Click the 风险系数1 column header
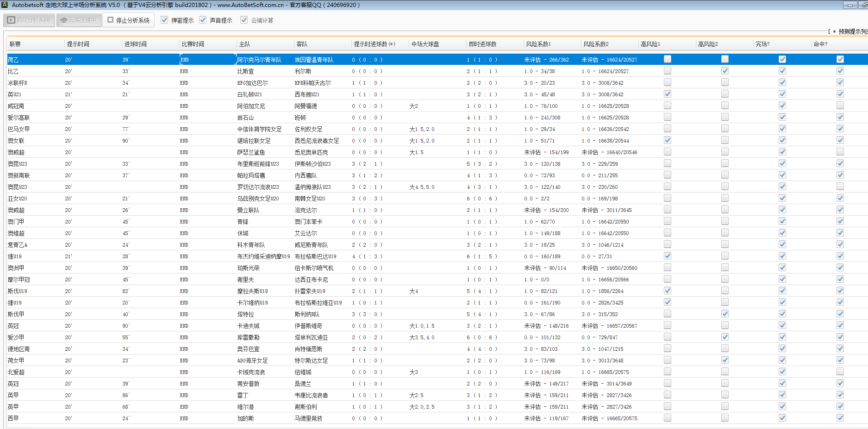This screenshot has width=868, height=429. (538, 44)
